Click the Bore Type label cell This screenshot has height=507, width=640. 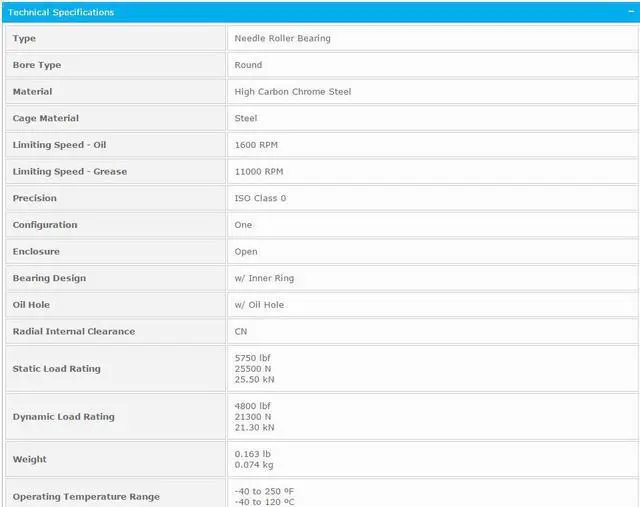[37, 65]
